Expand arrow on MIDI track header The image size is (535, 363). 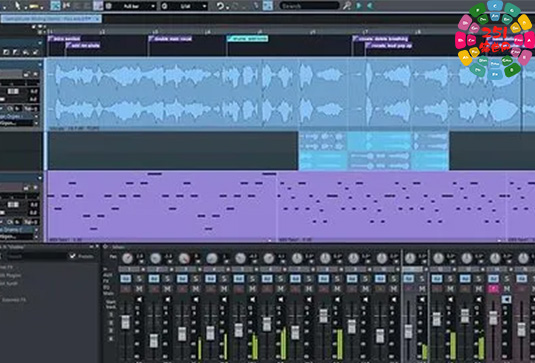40,178
